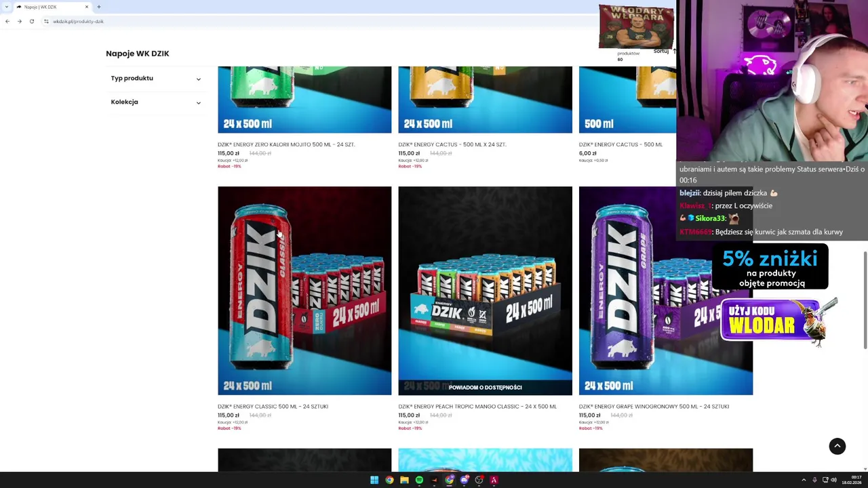Reload the wkdzik.pl page

tap(32, 21)
